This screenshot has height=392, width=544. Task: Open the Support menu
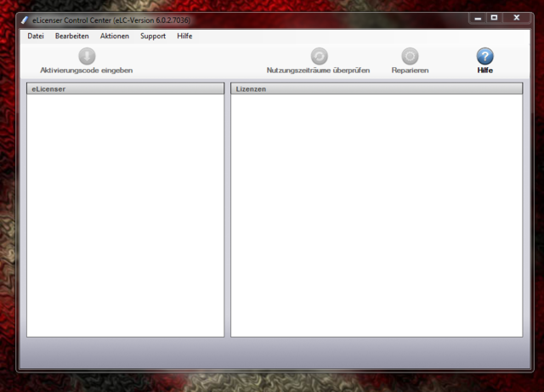tap(153, 36)
